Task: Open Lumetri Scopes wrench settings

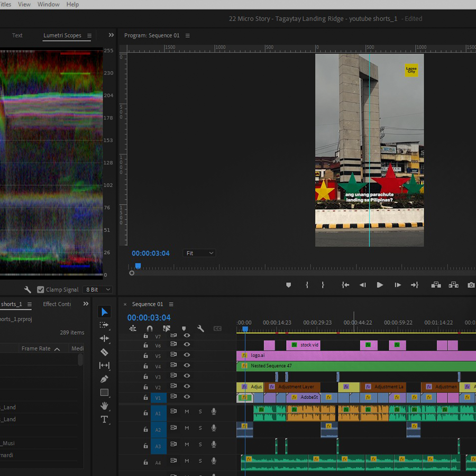Action: pyautogui.click(x=28, y=290)
